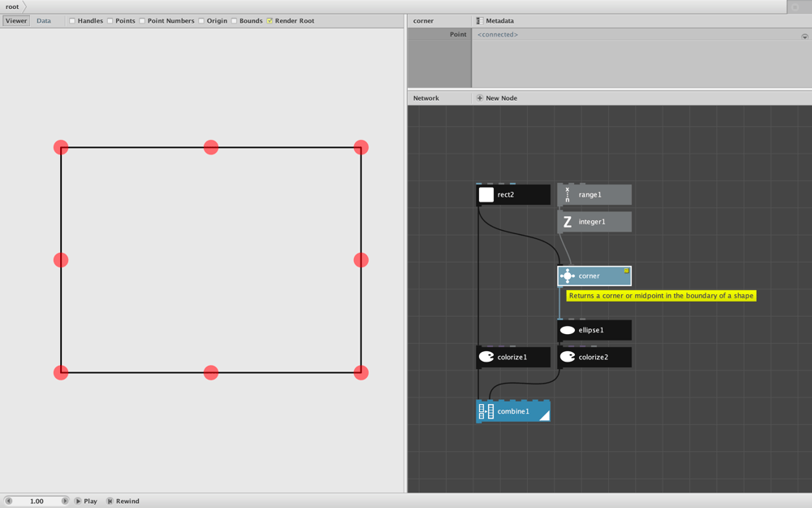Click the Point parameter label
The height and width of the screenshot is (508, 812).
458,34
